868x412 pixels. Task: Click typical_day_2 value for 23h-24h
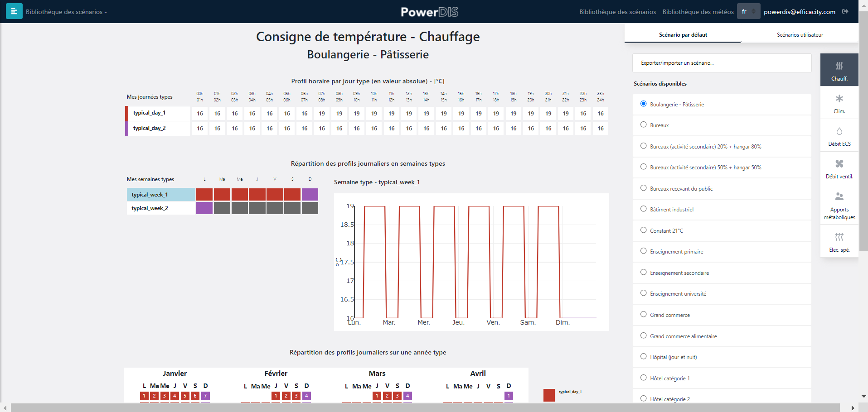coord(601,129)
